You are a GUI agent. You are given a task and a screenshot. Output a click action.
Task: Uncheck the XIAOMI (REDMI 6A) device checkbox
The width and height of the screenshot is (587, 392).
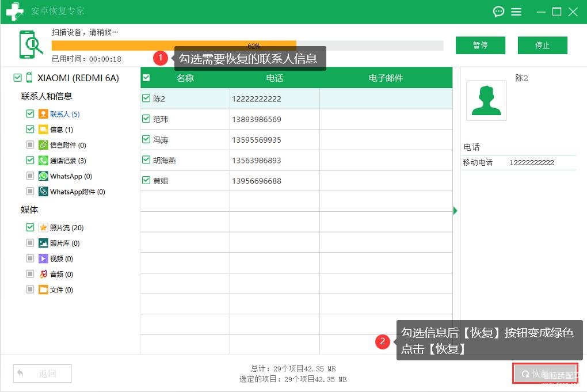(17, 78)
